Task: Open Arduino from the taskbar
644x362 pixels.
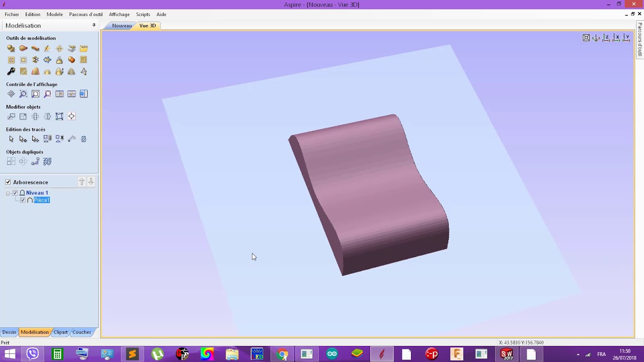Action: pyautogui.click(x=332, y=354)
